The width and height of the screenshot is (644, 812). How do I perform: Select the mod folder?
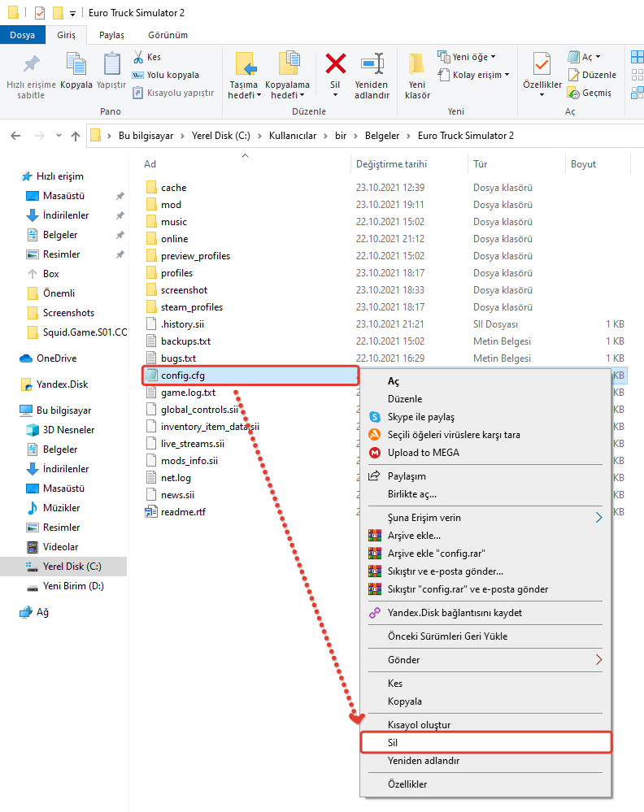pos(171,205)
